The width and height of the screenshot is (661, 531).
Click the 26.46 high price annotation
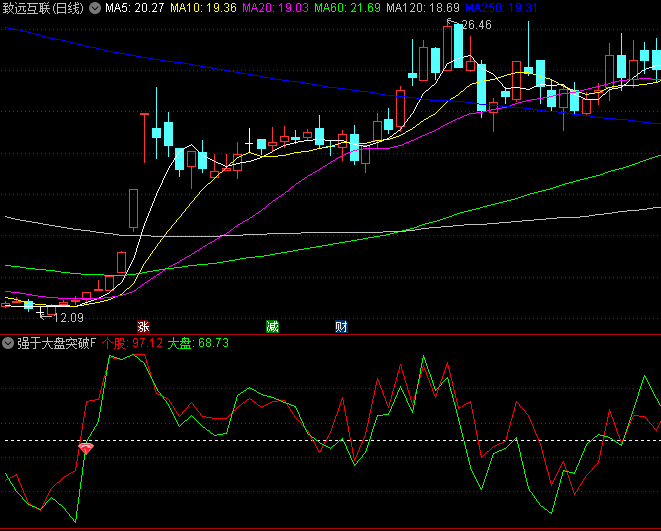pyautogui.click(x=477, y=25)
